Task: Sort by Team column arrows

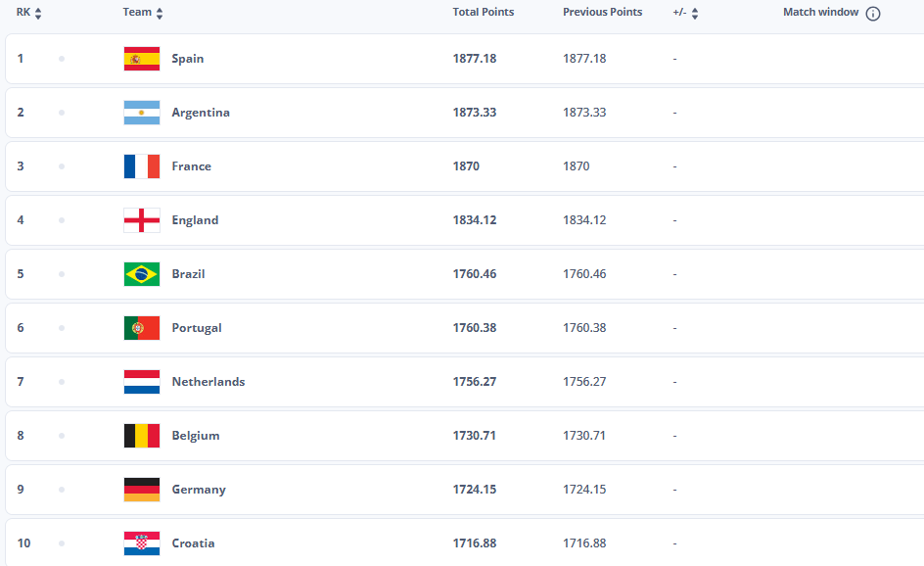Action: (x=160, y=14)
